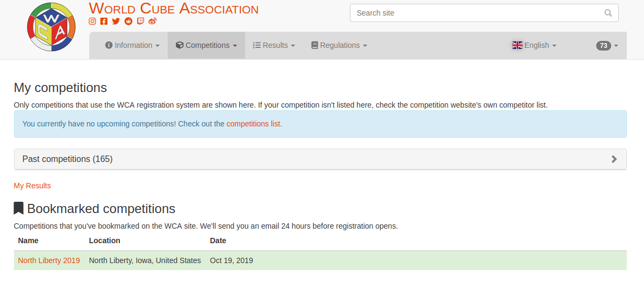Open the user menu showing 73
This screenshot has height=290, width=644.
pos(607,46)
